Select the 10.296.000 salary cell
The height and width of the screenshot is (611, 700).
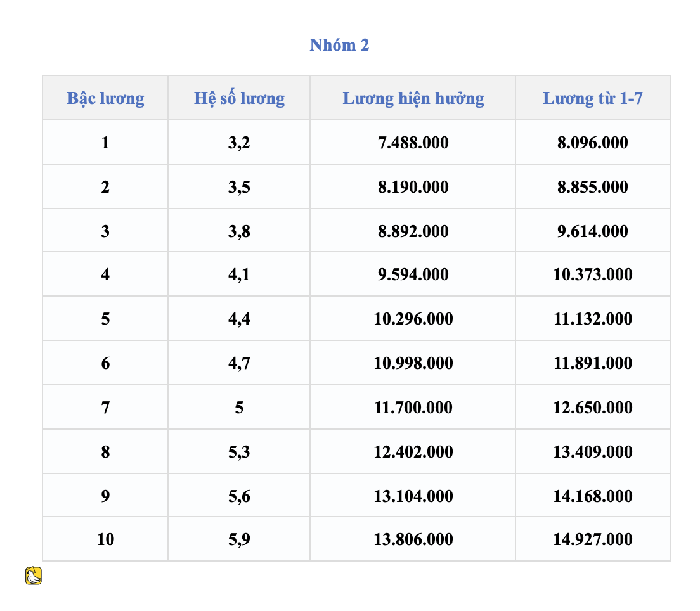click(x=413, y=319)
